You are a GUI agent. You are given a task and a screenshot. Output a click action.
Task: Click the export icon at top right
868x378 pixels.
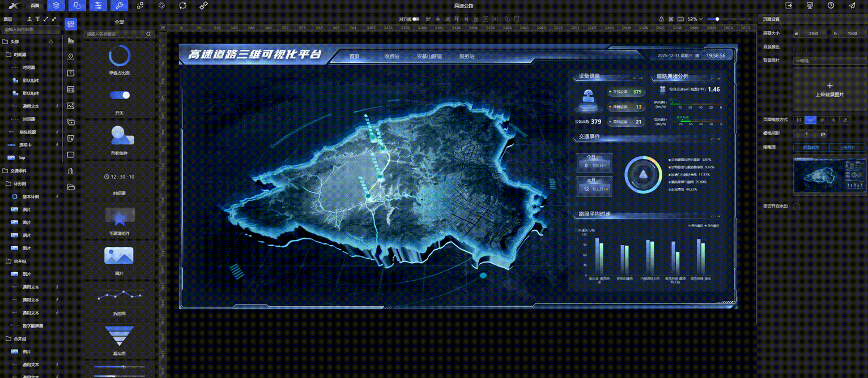[789, 5]
